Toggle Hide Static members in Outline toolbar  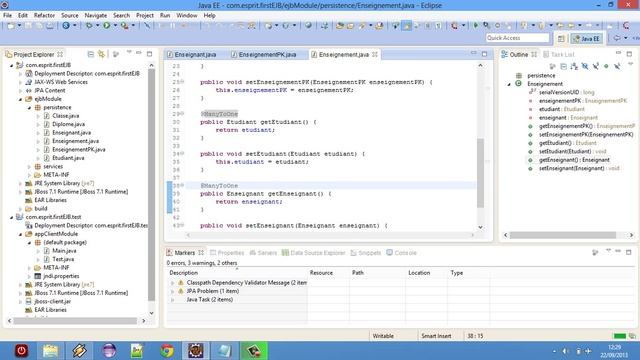pyautogui.click(x=596, y=66)
